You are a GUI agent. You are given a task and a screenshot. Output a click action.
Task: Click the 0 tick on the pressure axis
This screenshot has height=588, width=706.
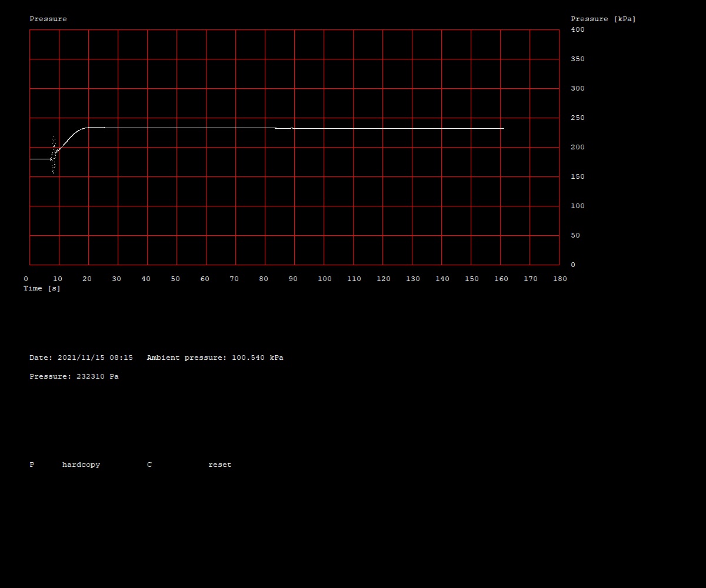click(x=573, y=265)
